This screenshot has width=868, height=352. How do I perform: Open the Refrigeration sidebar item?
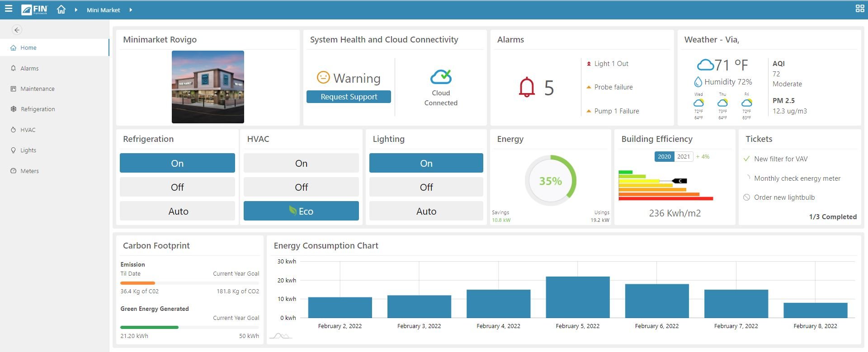(x=54, y=109)
